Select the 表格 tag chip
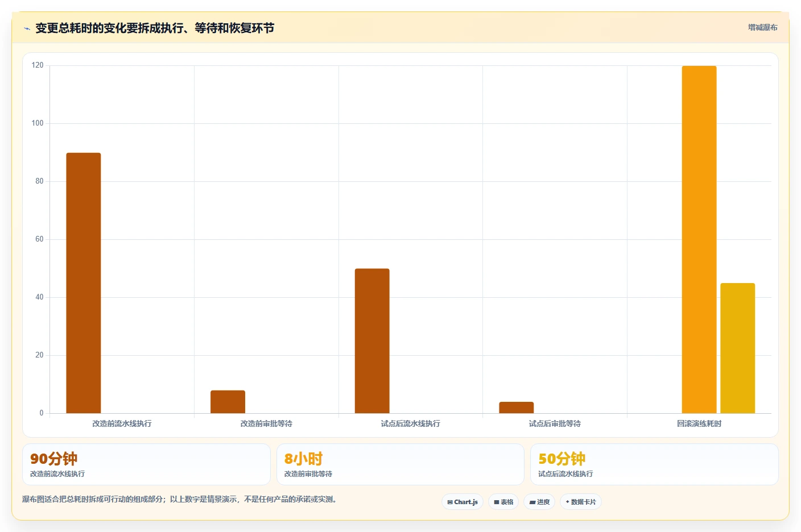This screenshot has height=532, width=801. (503, 502)
